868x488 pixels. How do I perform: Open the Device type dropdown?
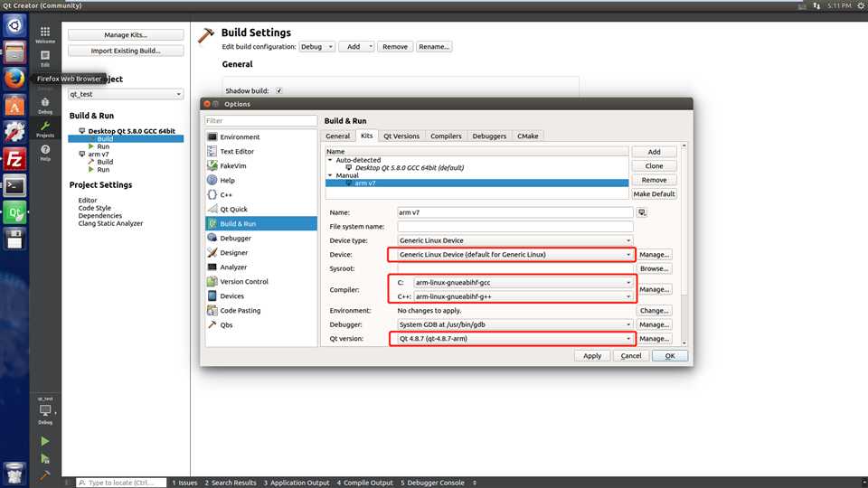point(514,240)
